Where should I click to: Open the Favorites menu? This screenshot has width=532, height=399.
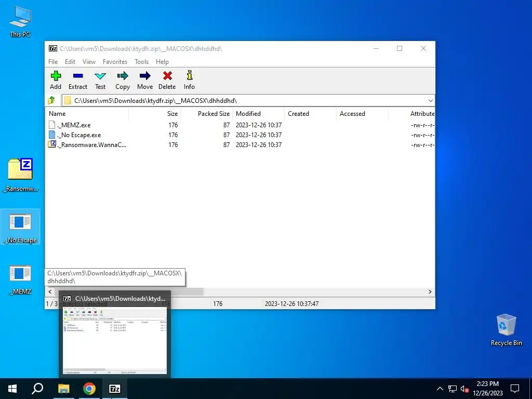(115, 62)
